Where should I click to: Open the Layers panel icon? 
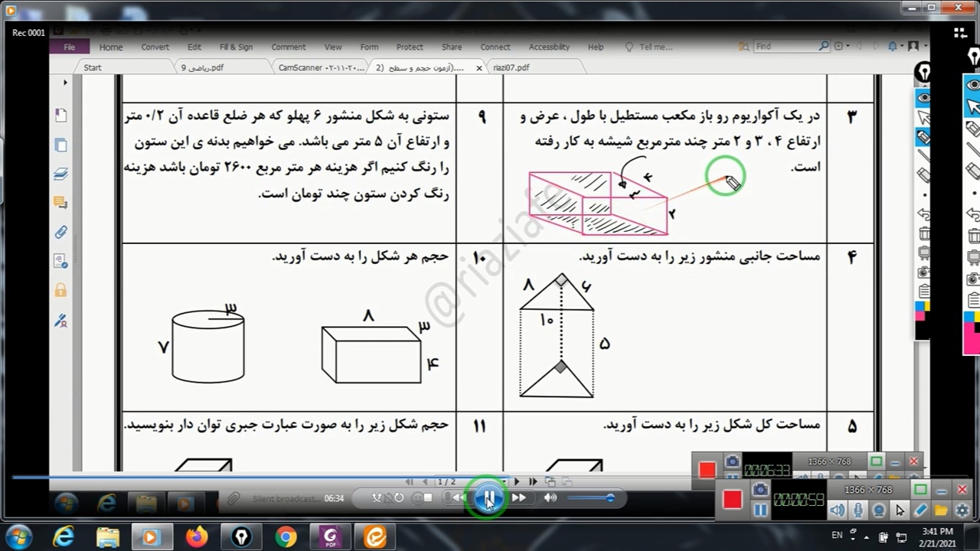pyautogui.click(x=60, y=174)
